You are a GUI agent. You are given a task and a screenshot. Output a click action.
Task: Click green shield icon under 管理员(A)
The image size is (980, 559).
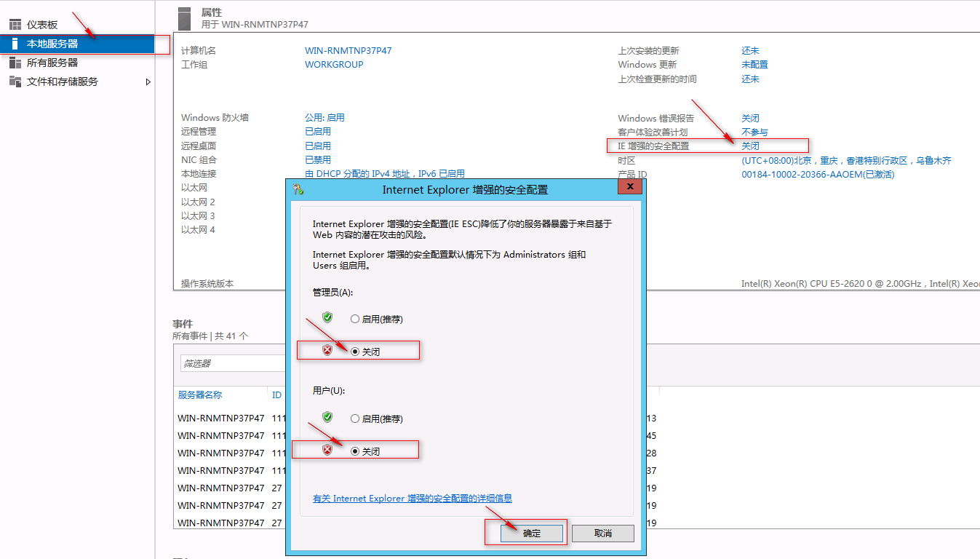tap(327, 318)
